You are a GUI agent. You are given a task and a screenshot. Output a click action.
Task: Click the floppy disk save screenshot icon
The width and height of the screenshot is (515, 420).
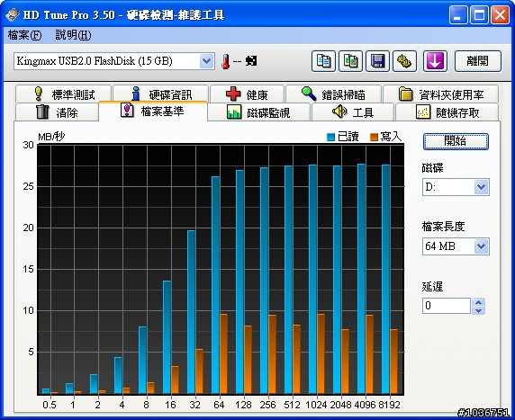point(378,61)
